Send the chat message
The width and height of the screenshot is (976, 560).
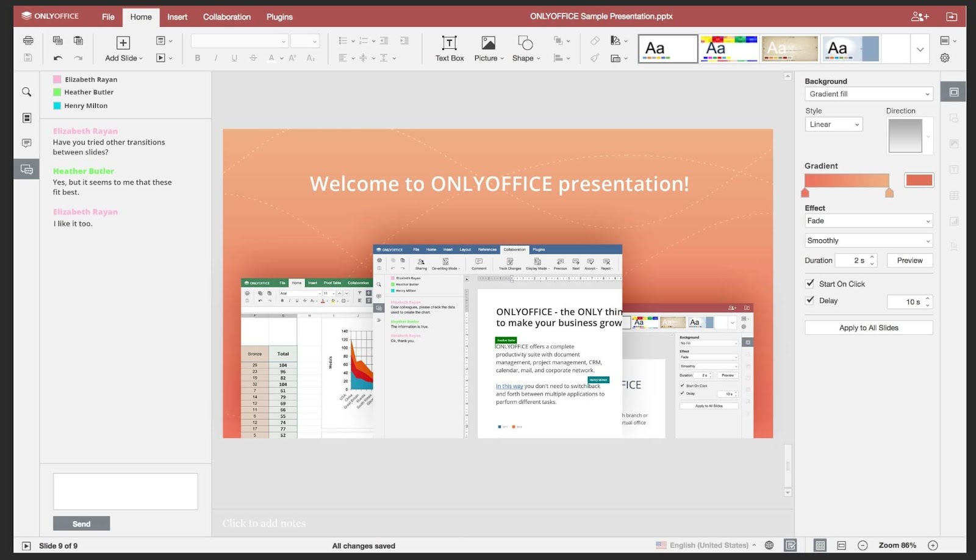(82, 523)
